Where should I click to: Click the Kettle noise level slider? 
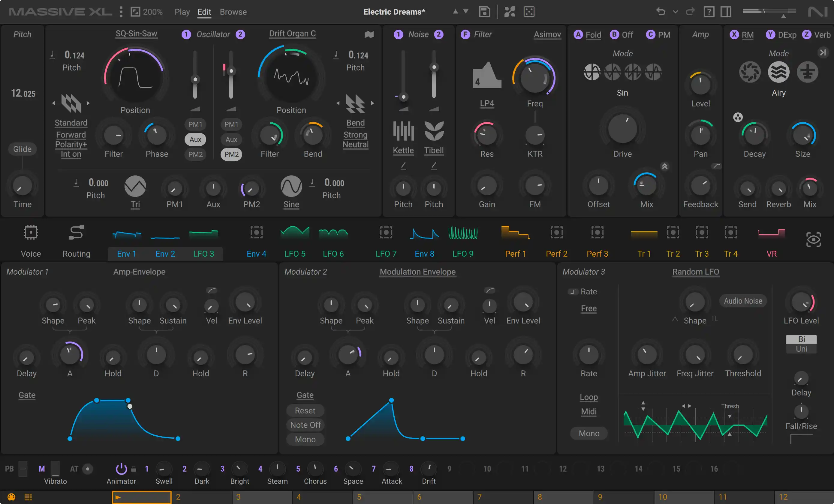point(403,74)
